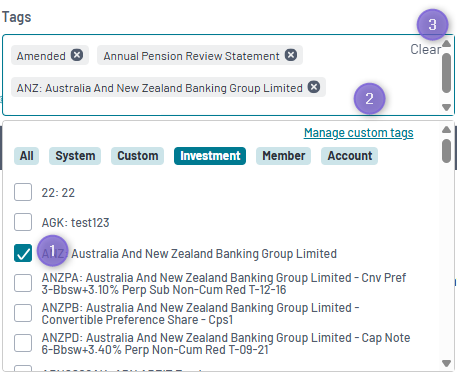Click the tag box scrollbar thumb
Image resolution: width=457 pixels, height=376 pixels.
(446, 73)
